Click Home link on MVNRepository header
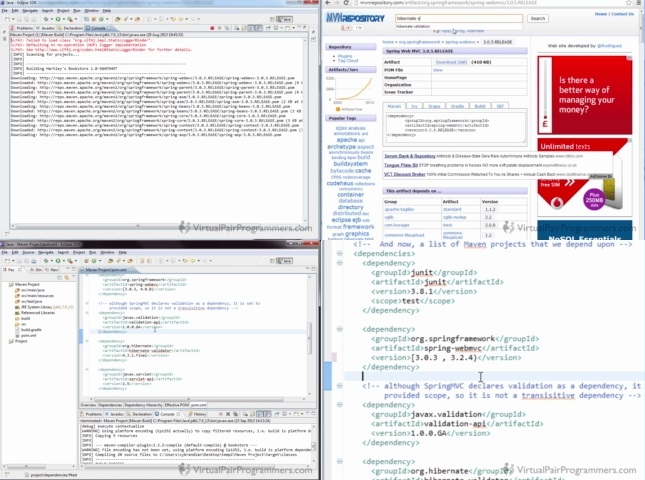 pos(601,14)
